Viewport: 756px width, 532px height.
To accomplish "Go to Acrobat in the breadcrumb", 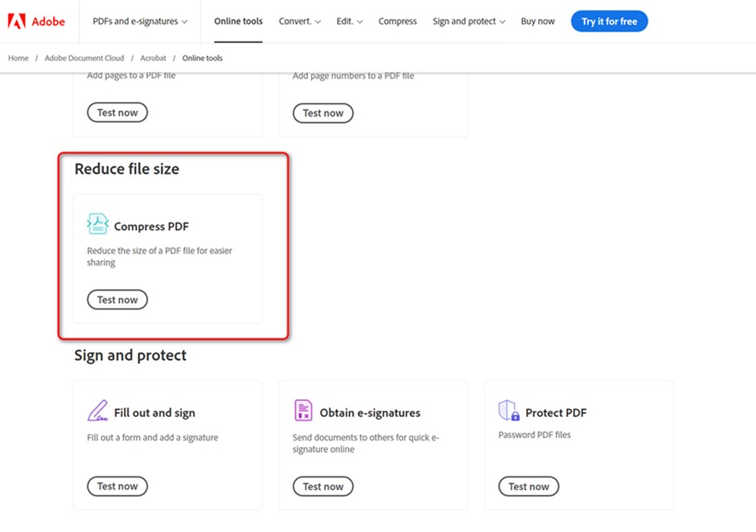I will tap(153, 58).
